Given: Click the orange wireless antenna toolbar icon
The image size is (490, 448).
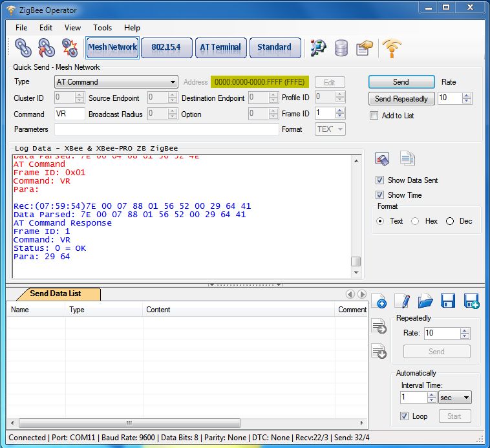Looking at the screenshot, I should tap(392, 48).
